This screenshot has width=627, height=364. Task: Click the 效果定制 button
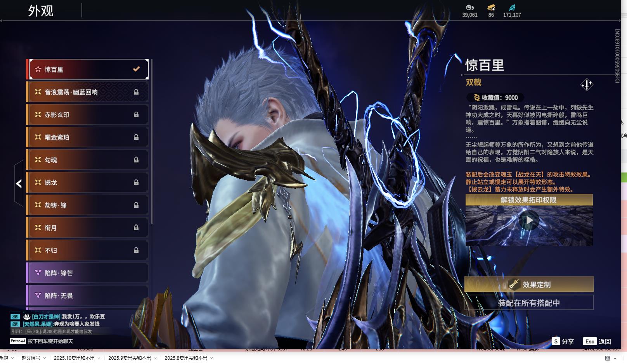click(529, 285)
